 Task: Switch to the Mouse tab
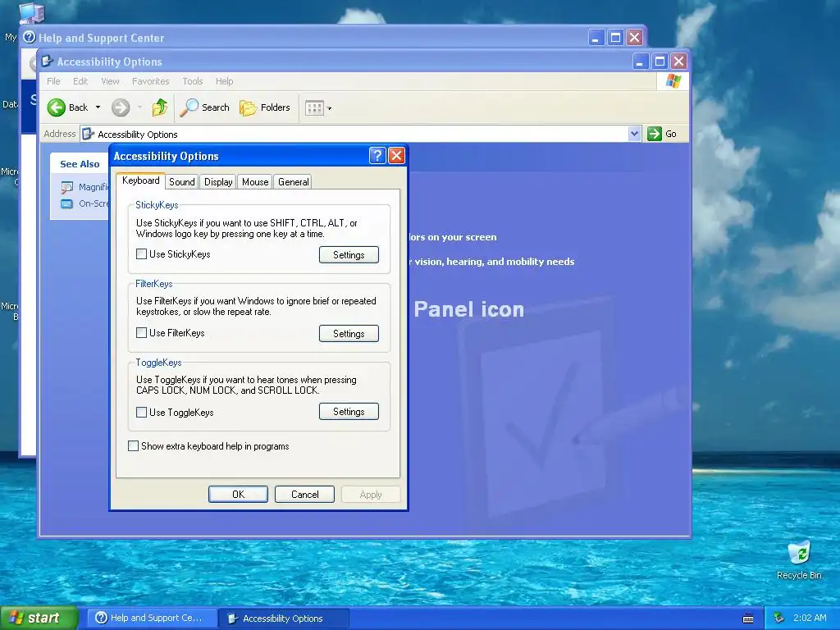[255, 181]
